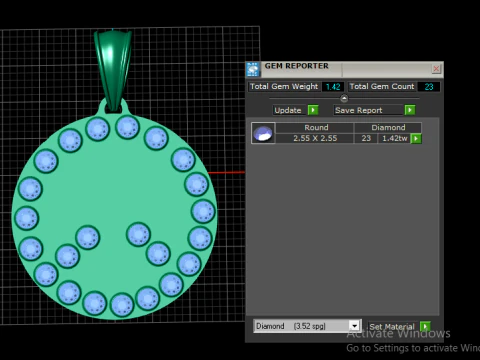Click the green arrow next to Set Material
The image size is (480, 360).
pos(425,326)
